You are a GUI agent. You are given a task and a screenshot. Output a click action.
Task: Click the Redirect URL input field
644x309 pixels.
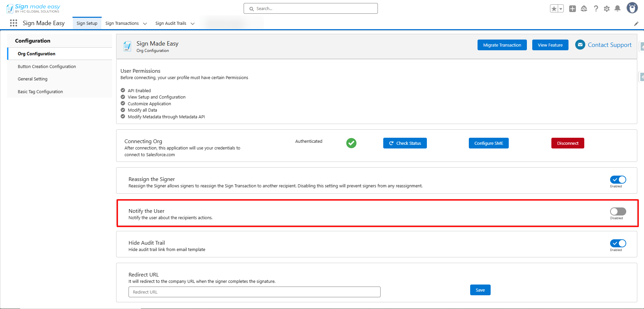click(254, 292)
